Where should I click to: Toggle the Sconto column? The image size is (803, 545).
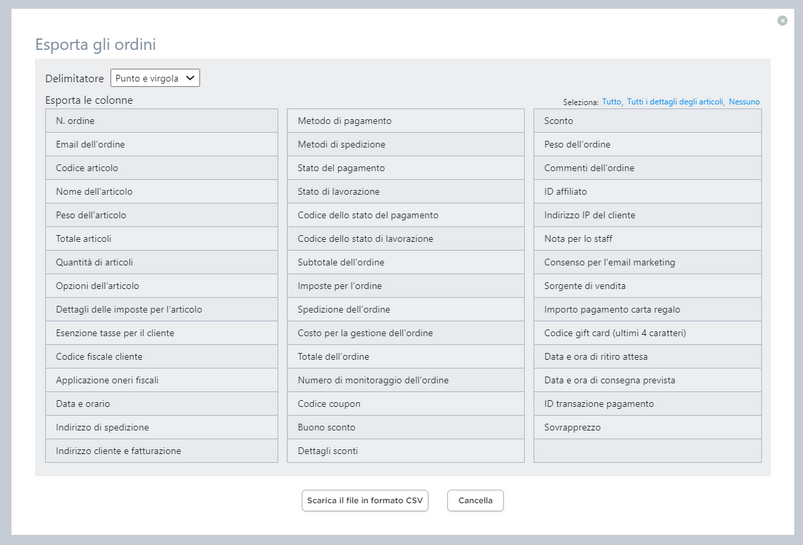pyautogui.click(x=647, y=121)
